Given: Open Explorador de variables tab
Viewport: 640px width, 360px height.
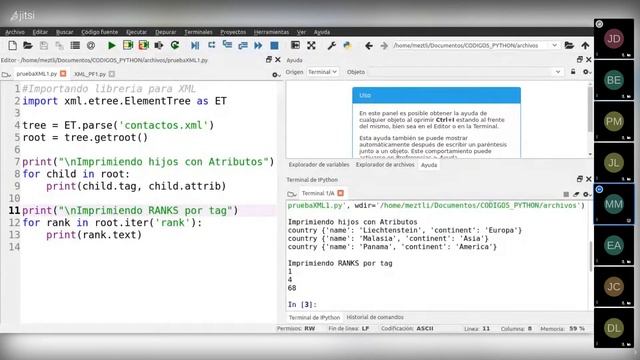Looking at the screenshot, I should coord(319,164).
